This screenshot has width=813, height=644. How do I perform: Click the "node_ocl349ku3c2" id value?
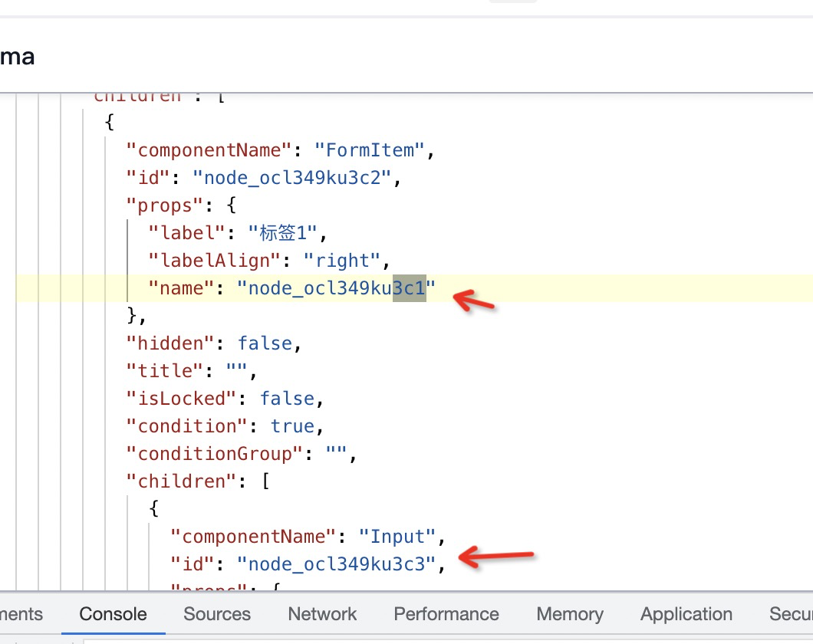[291, 178]
